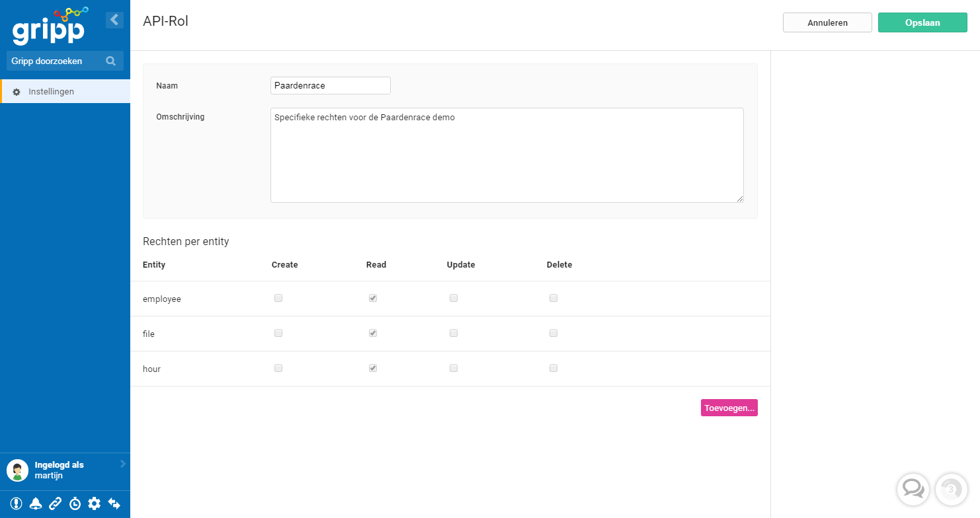Enable Delete for employee

pyautogui.click(x=553, y=298)
